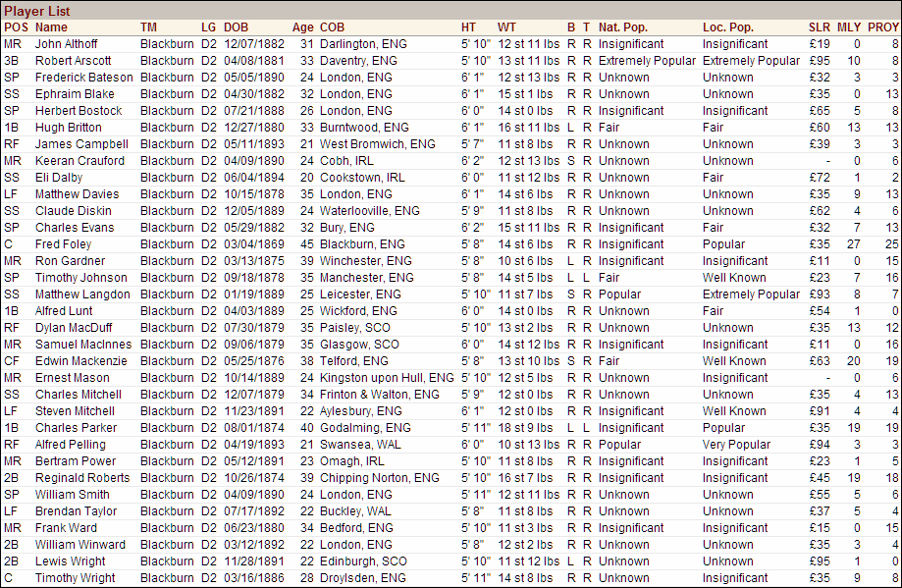Sort by the SLR column header
902x588 pixels.
coord(820,27)
